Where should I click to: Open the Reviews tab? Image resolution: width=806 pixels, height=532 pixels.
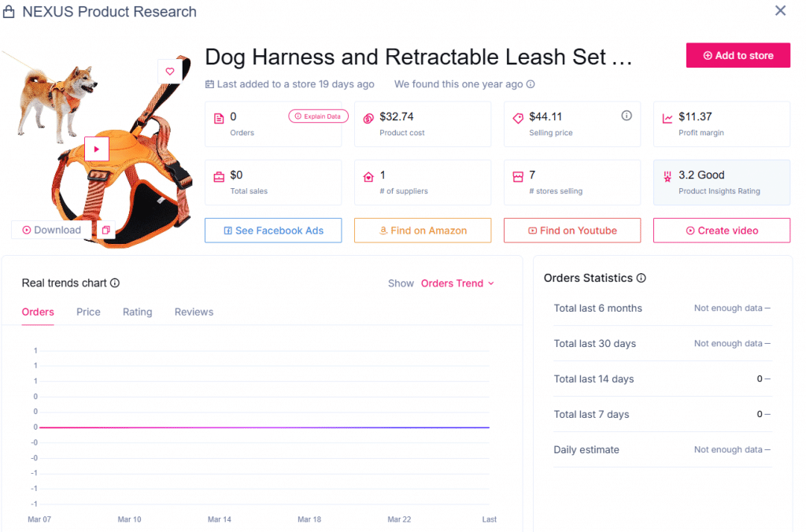pyautogui.click(x=194, y=312)
